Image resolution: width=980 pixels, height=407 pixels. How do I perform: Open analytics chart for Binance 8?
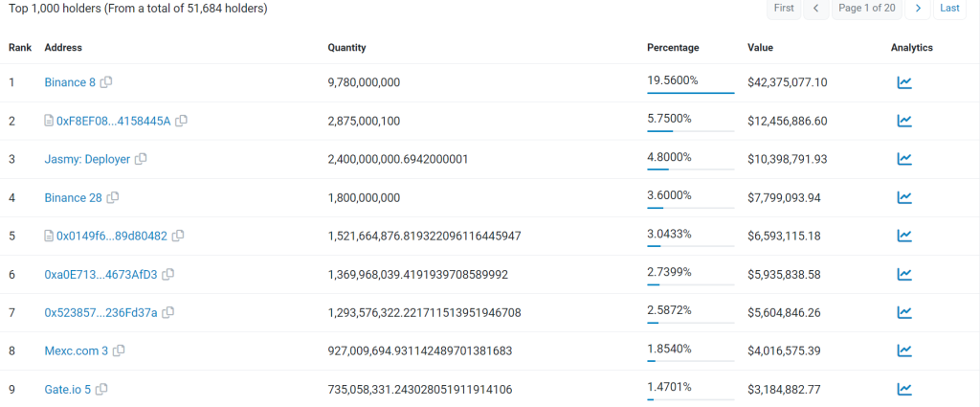(x=904, y=82)
